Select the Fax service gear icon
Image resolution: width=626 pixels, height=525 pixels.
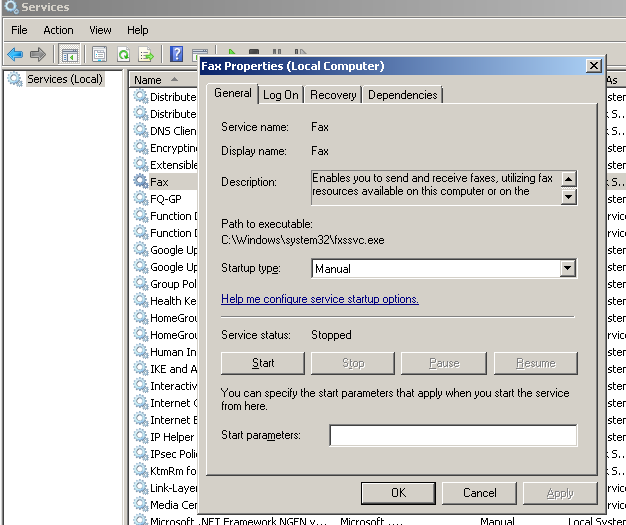point(141,182)
